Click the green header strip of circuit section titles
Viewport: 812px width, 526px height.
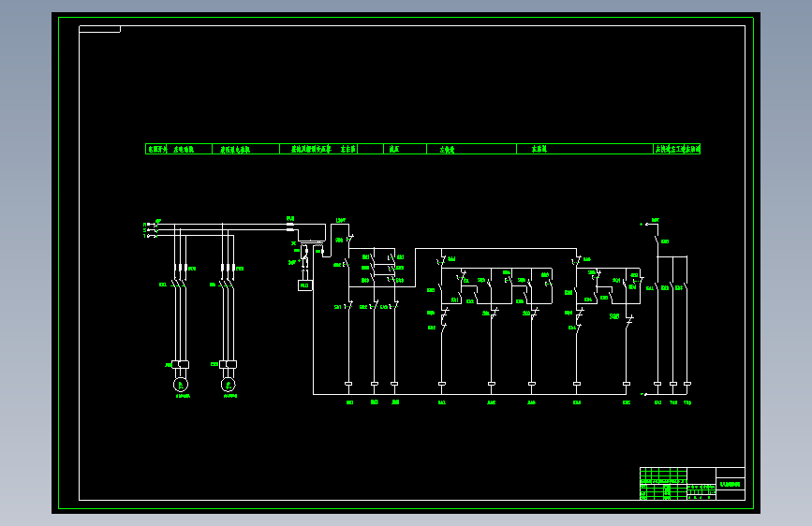pos(422,149)
